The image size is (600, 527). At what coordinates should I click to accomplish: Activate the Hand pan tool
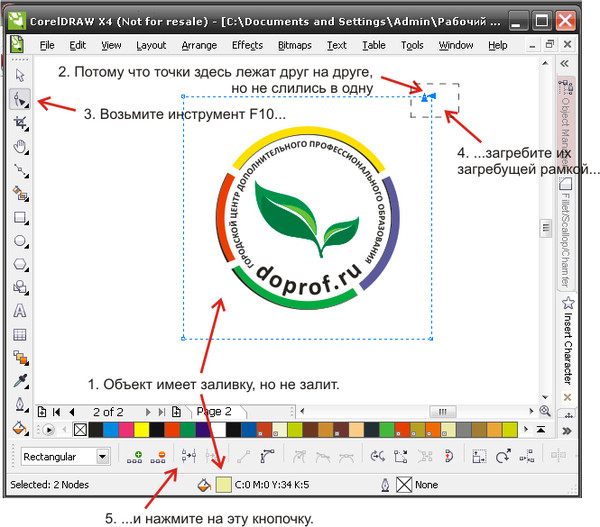pos(20,147)
